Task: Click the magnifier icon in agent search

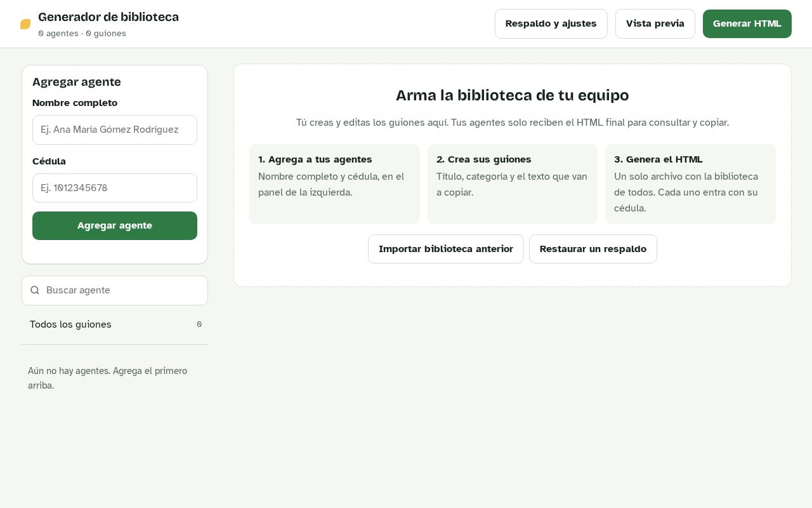Action: tap(35, 290)
